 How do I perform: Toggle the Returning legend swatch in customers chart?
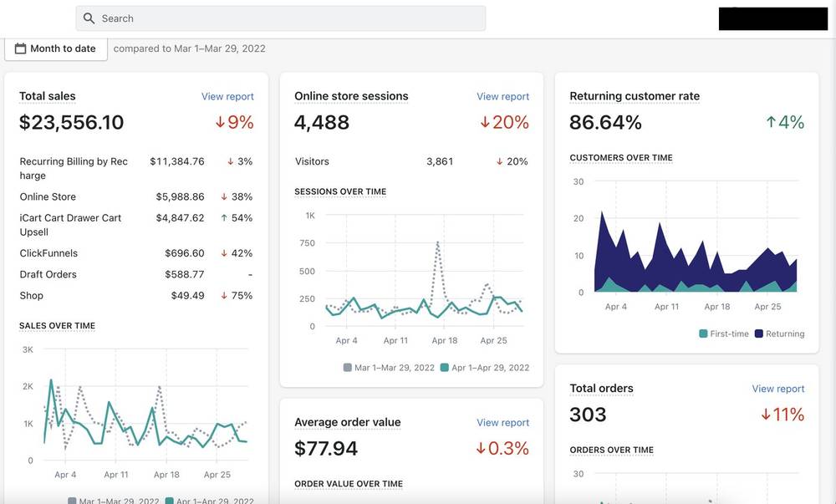pyautogui.click(x=759, y=334)
